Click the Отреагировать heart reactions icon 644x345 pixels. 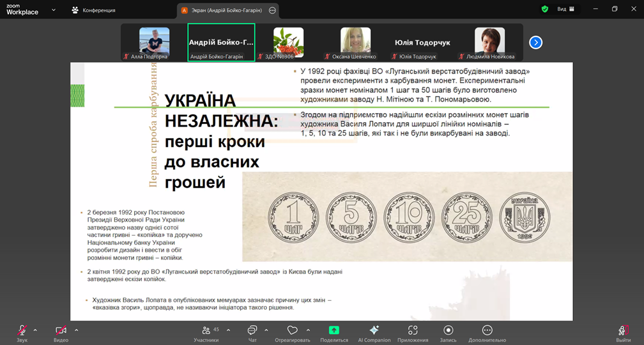point(292,330)
